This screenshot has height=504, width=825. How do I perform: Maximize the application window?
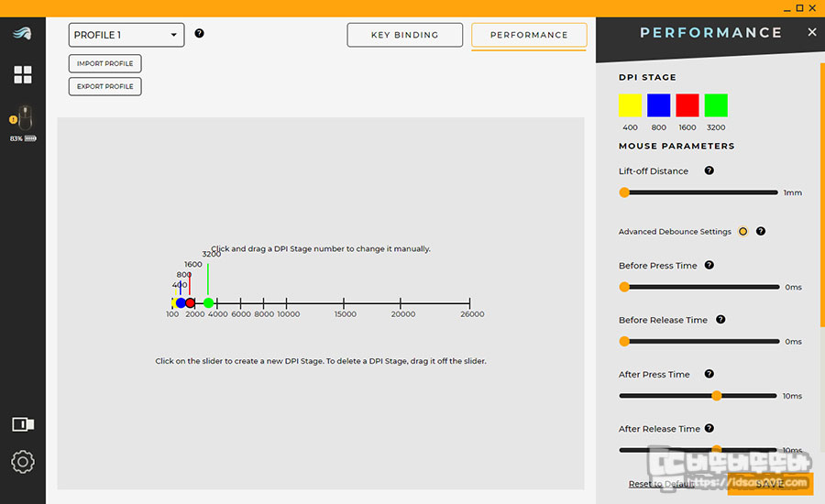tap(799, 8)
